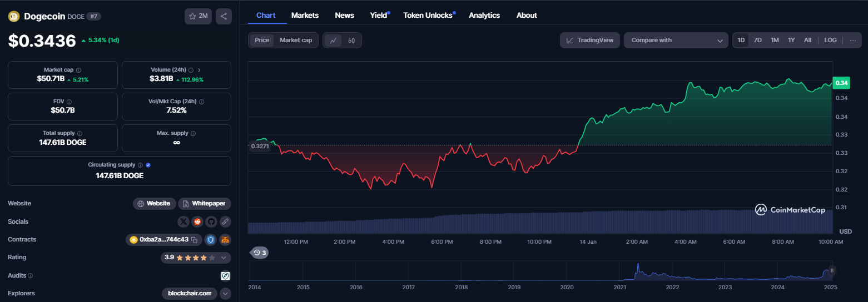The height and width of the screenshot is (302, 868).
Task: Click the $50.71B market cap value
Action: pyautogui.click(x=51, y=79)
